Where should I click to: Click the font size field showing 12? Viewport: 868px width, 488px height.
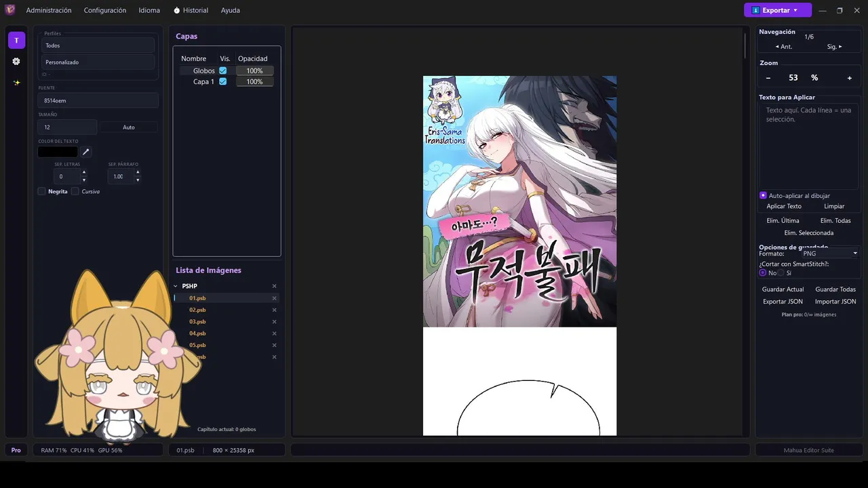tap(67, 127)
